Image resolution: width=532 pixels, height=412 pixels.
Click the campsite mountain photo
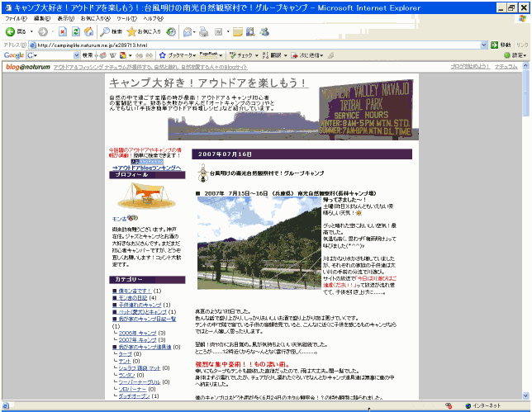[259, 243]
